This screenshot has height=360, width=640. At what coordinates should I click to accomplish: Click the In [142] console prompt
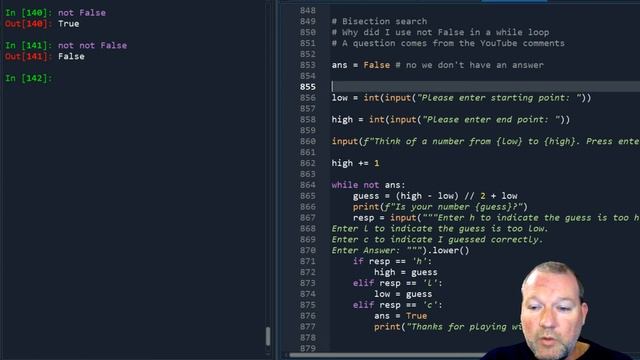point(29,78)
